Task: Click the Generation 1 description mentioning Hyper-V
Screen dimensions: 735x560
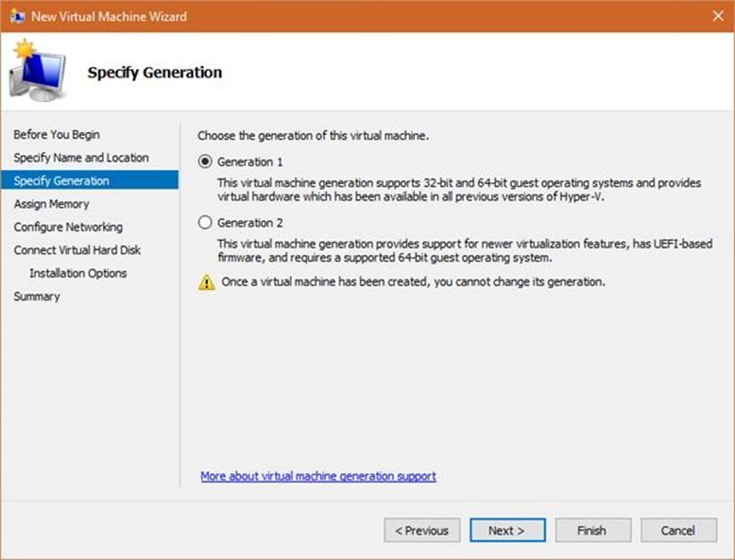Action: [459, 190]
